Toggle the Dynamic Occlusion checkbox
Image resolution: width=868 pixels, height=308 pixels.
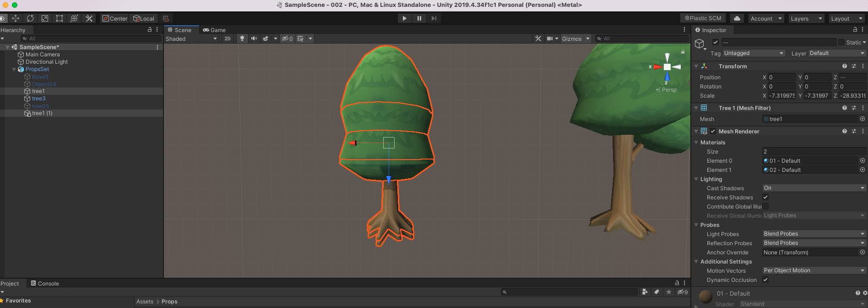[765, 280]
